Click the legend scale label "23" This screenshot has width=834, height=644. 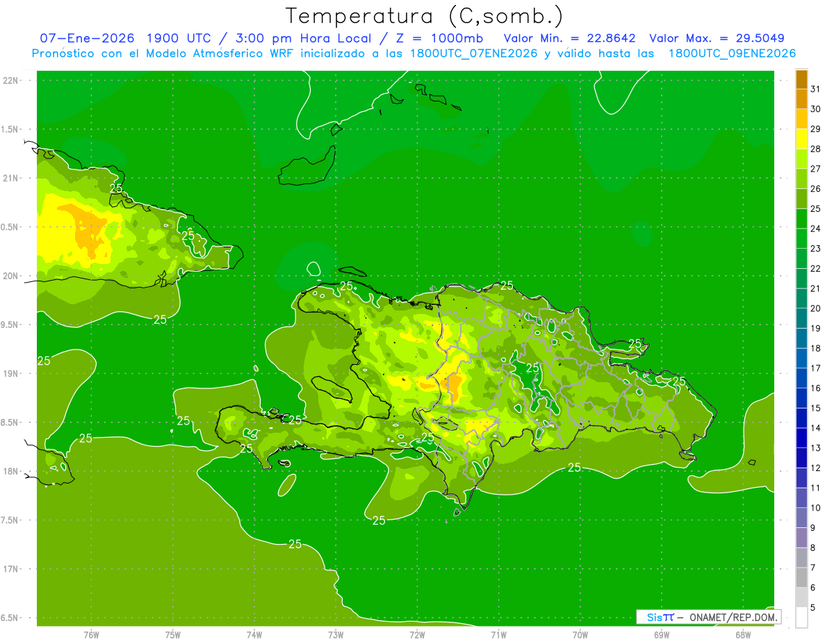(x=815, y=249)
